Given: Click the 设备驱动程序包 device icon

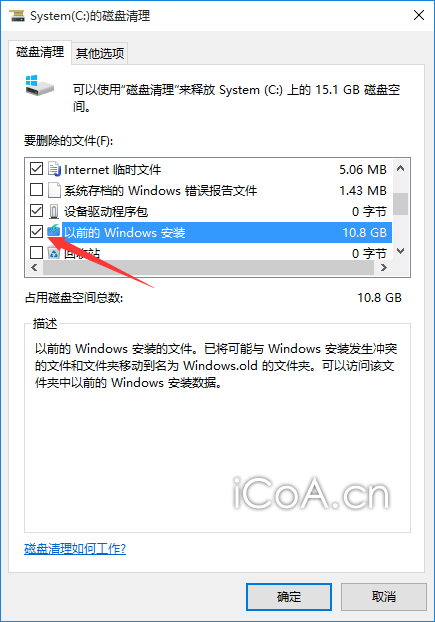Looking at the screenshot, I should pyautogui.click(x=54, y=211).
